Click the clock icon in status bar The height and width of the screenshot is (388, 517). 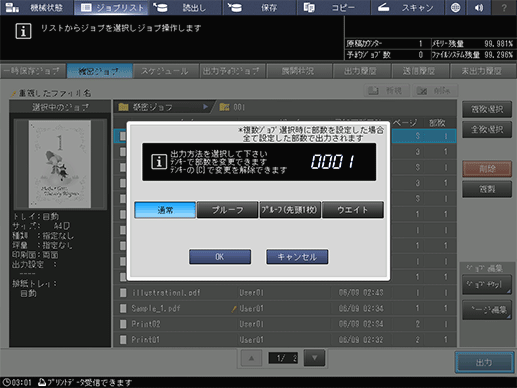[6, 382]
